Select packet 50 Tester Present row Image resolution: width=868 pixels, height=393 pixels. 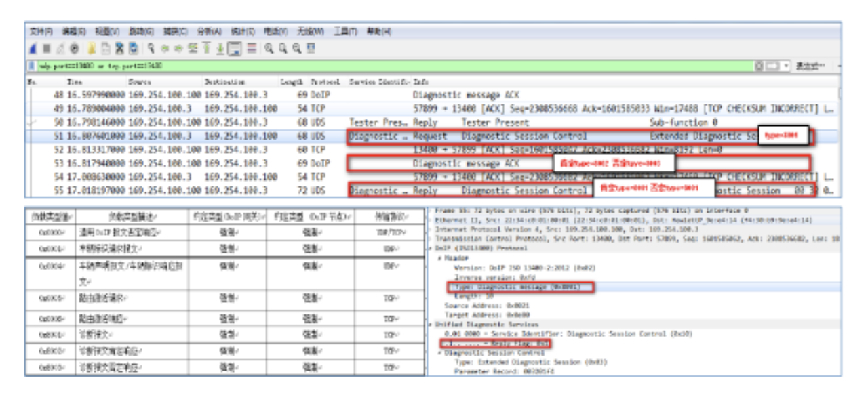(433, 123)
